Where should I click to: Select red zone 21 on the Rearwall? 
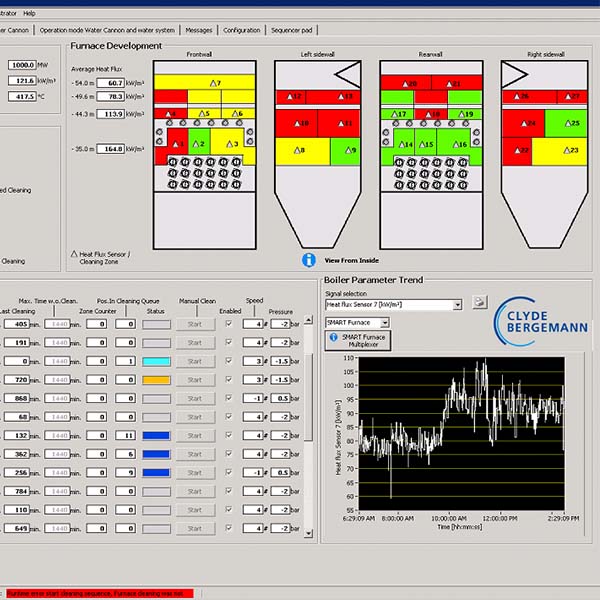coord(457,83)
